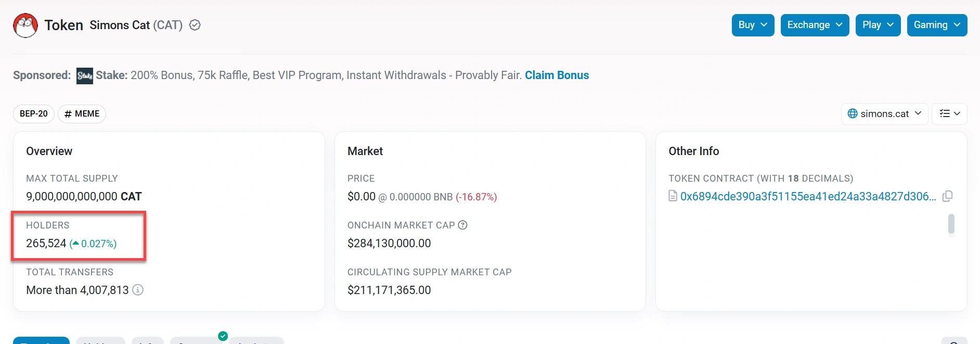The image size is (980, 344).
Task: Click the Total Transfers info icon
Action: [x=138, y=290]
